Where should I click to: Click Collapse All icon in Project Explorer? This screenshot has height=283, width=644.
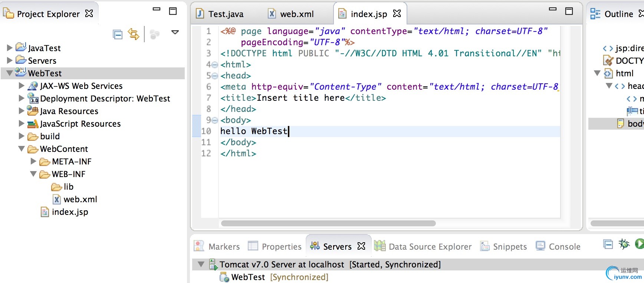tap(118, 34)
